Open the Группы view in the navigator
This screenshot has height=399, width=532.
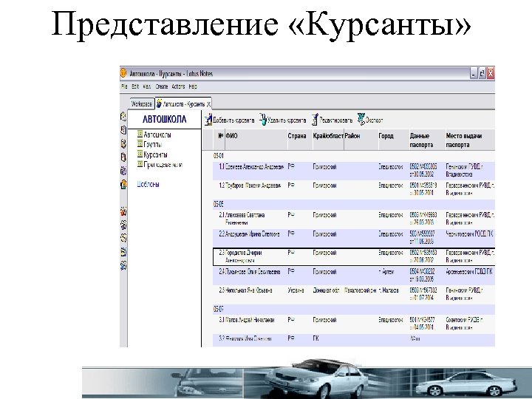click(149, 144)
